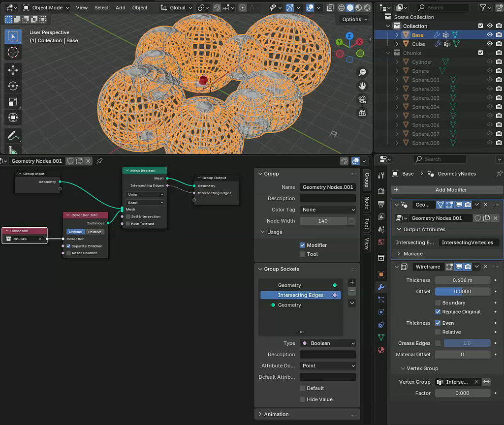Open the View menu in 3D viewport
Screen dimensions: 504x425
pos(82,8)
